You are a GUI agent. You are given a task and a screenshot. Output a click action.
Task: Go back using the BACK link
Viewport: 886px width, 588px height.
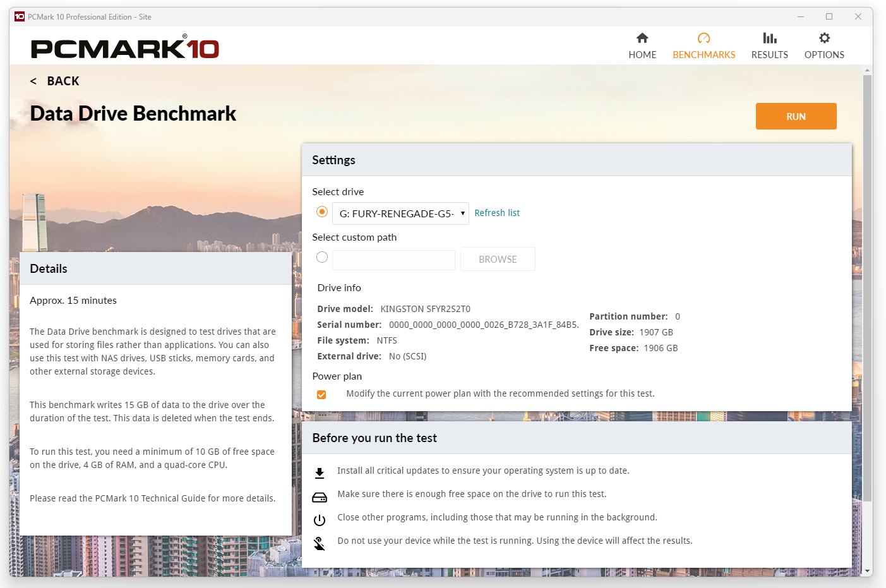[55, 81]
